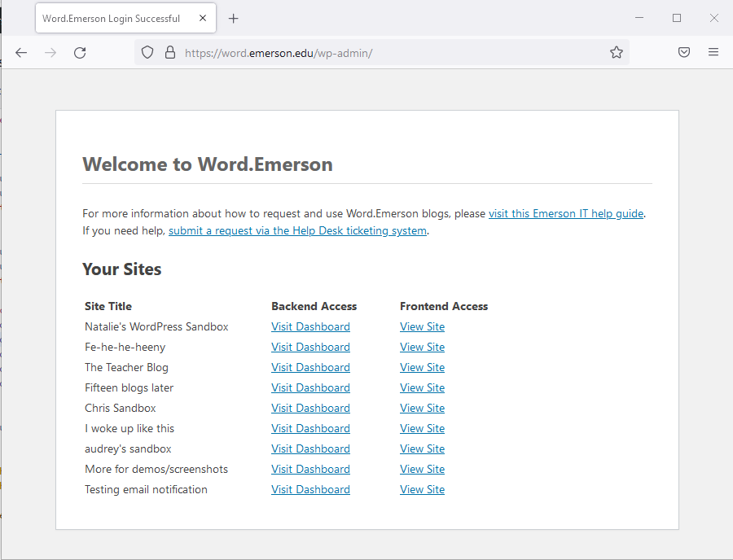
Task: Open the Emerson IT help guide link
Action: coord(566,213)
